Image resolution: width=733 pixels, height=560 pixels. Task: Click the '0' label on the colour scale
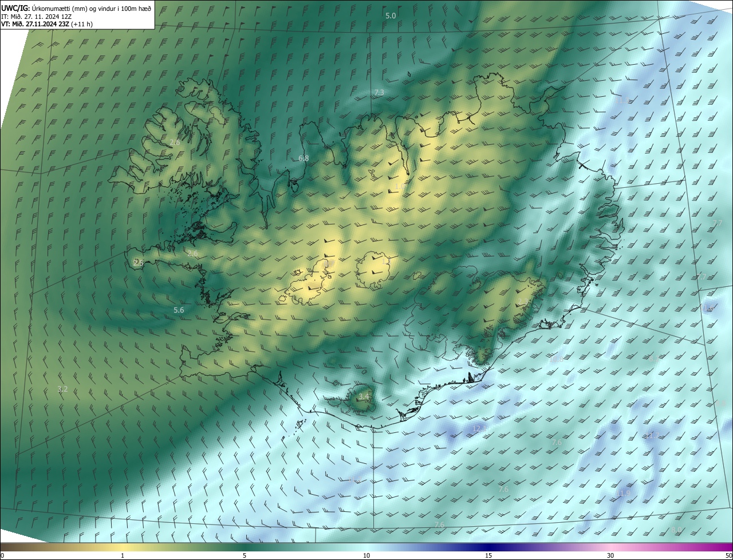click(x=2, y=555)
